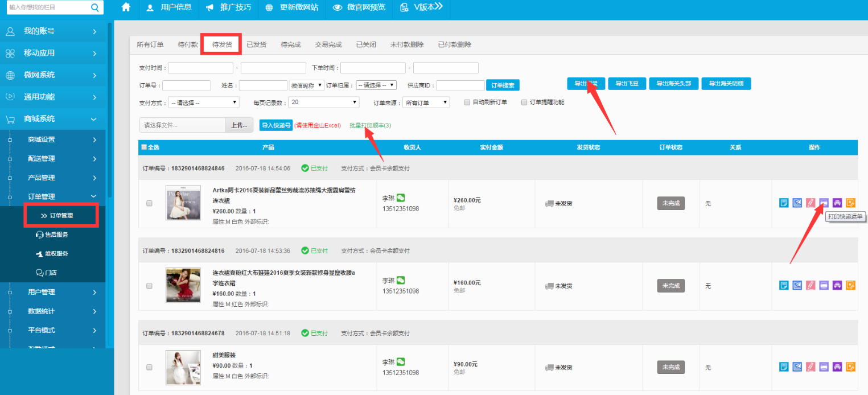Switch to the 交易完成 tab
Screen dimensions: 868x395
pyautogui.click(x=328, y=44)
